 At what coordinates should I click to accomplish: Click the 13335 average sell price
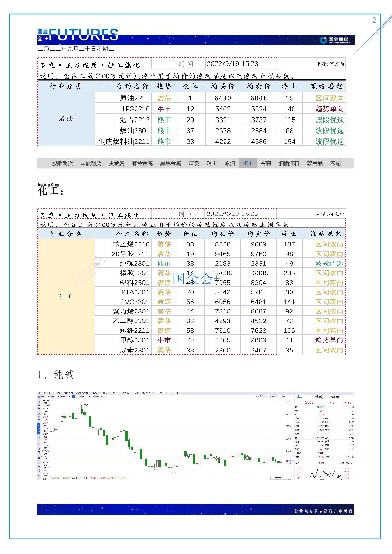[x=258, y=273]
